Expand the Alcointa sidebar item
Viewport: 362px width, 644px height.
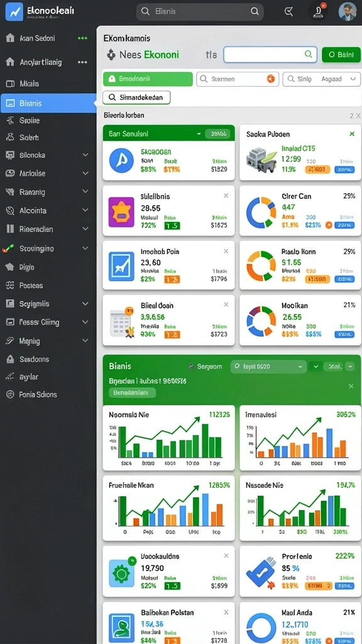85,210
